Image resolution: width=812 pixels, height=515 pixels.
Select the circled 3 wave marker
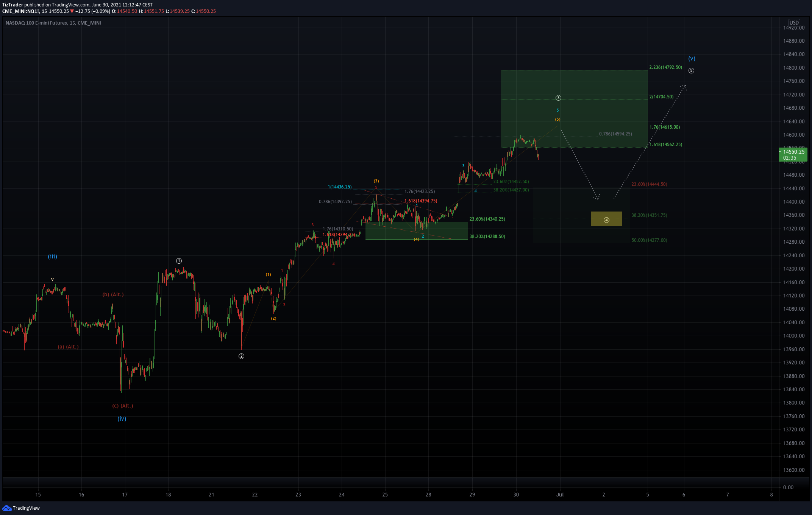click(558, 98)
